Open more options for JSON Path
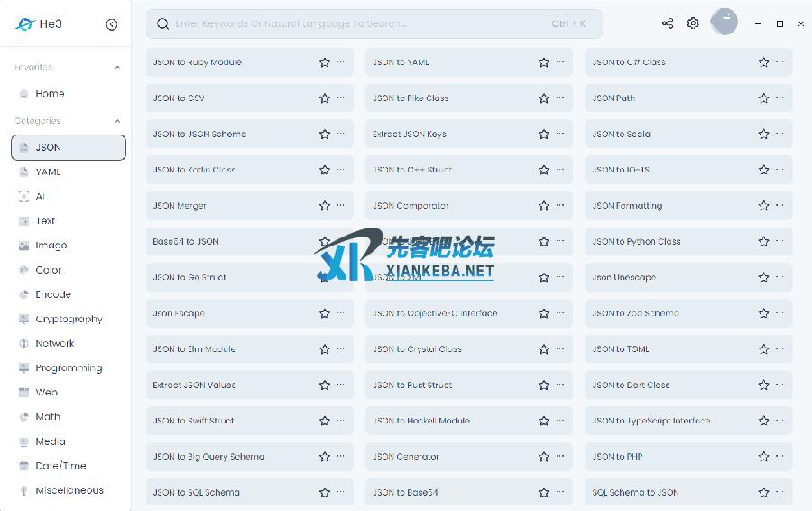The image size is (812, 511). coord(780,98)
